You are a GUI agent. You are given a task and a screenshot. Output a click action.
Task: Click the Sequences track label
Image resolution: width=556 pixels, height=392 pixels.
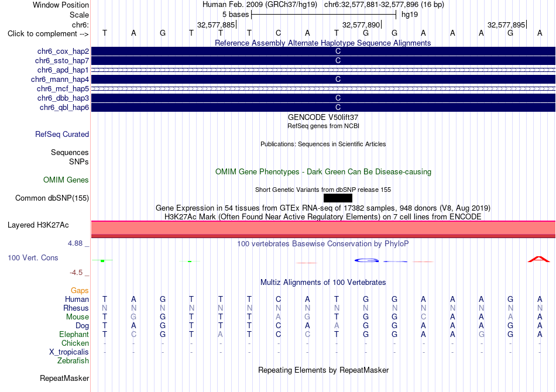(x=70, y=152)
